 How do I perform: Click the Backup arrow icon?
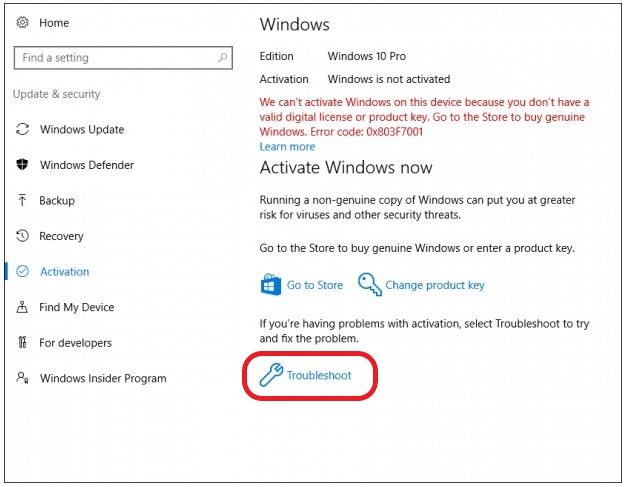click(22, 200)
